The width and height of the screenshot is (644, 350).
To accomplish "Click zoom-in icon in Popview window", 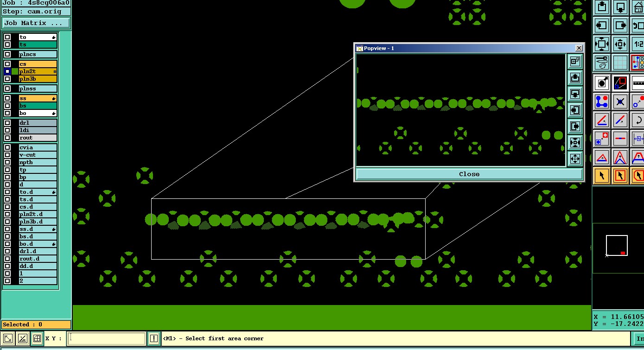I will pos(575,142).
